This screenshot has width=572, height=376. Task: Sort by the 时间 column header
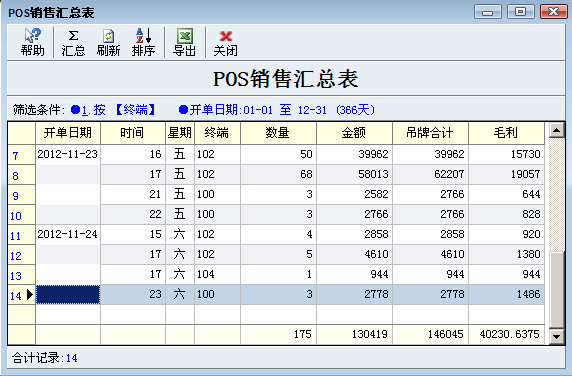[133, 133]
